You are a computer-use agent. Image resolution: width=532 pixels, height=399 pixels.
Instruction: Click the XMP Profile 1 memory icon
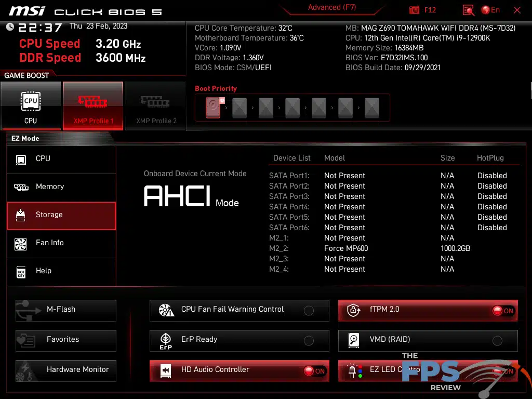click(92, 101)
